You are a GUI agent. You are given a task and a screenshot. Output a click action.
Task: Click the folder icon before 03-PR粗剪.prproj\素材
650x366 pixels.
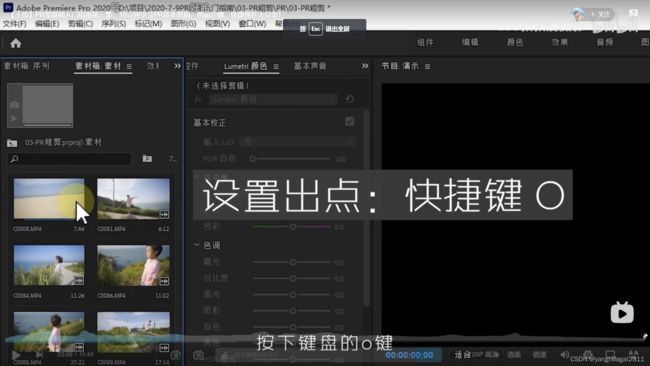12,143
